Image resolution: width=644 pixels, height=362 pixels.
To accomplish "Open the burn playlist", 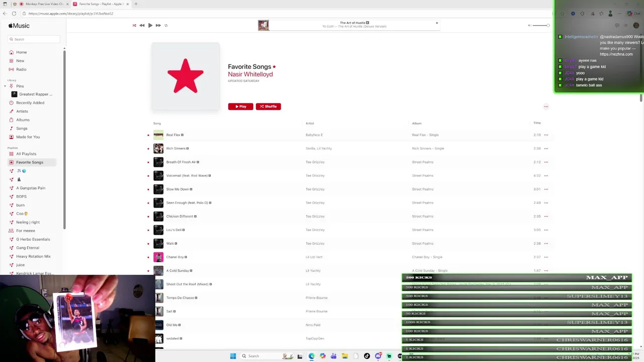I will coord(20,205).
